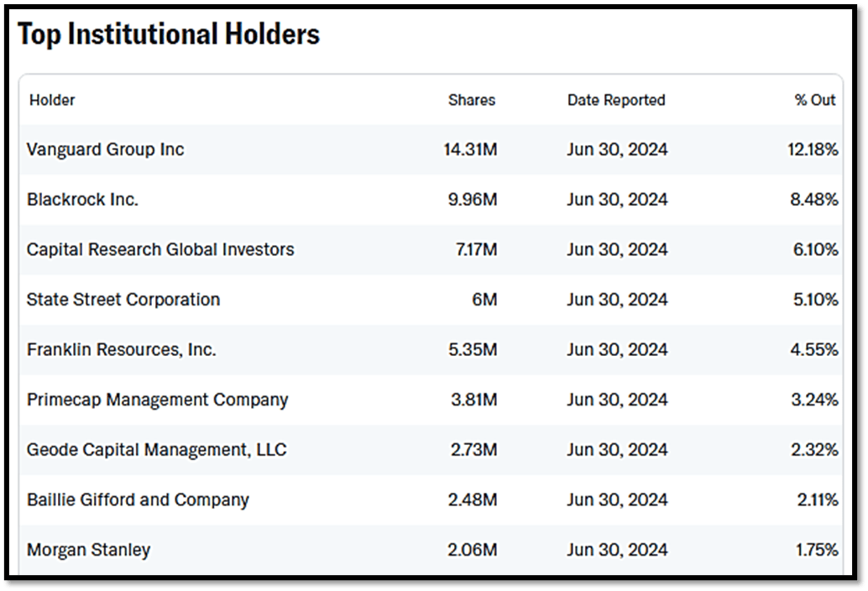Click Franklin Resources' 5.35M shares value
The image size is (868, 591).
pos(473,349)
